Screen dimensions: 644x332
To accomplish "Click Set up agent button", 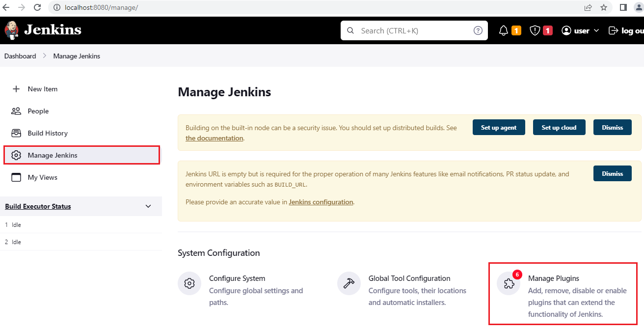I will point(499,127).
